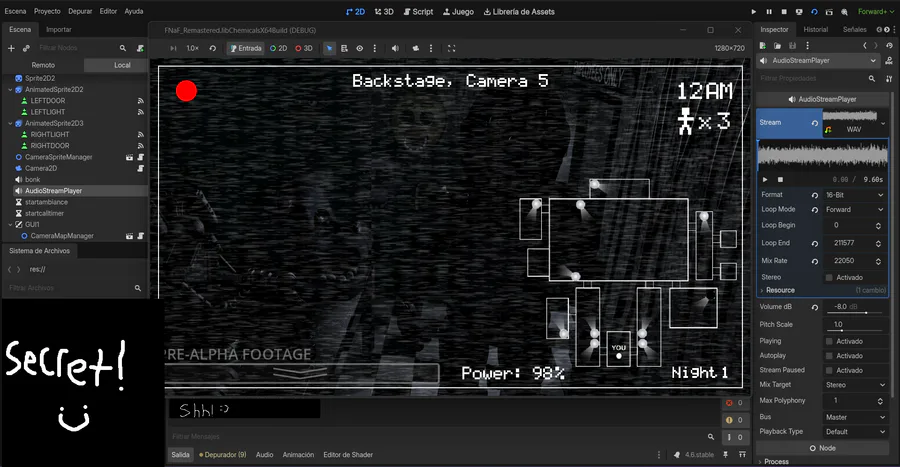This screenshot has width=900, height=467.
Task: Add a new node with the plus icon
Action: pos(11,48)
